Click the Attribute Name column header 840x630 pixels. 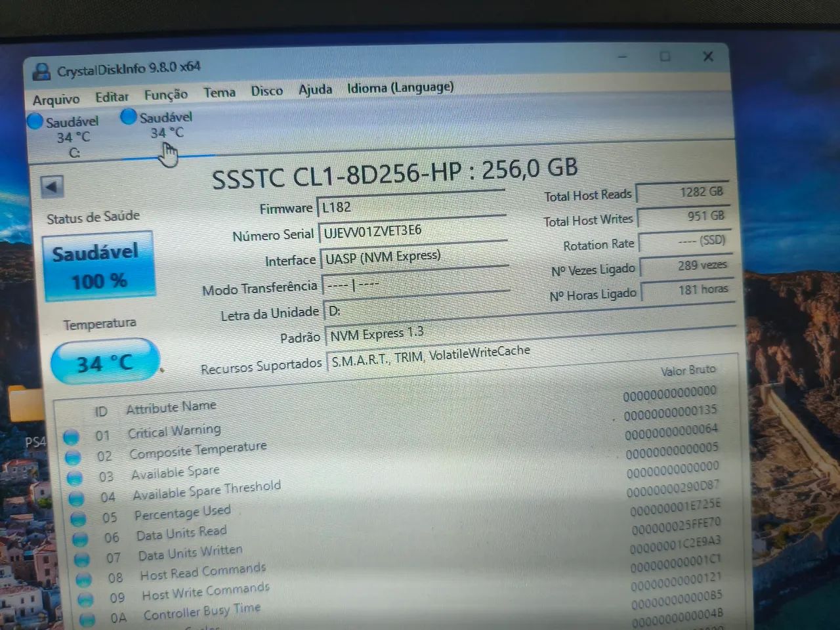click(x=171, y=408)
